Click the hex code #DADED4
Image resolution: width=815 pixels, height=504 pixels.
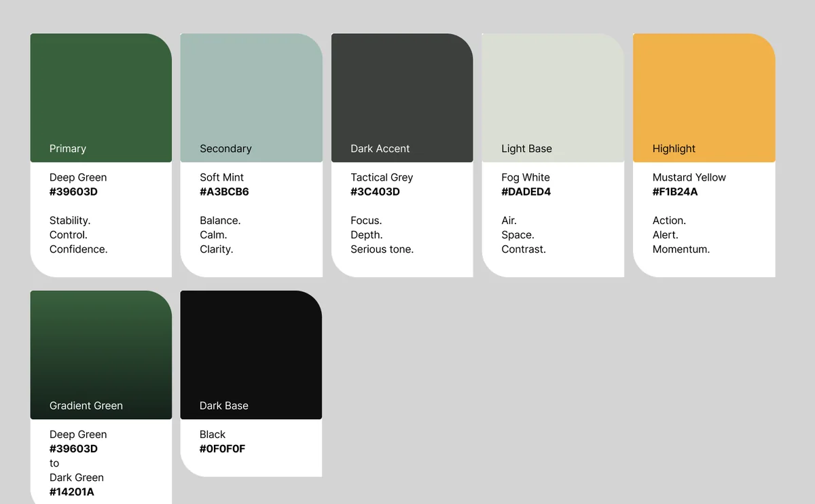pyautogui.click(x=526, y=192)
